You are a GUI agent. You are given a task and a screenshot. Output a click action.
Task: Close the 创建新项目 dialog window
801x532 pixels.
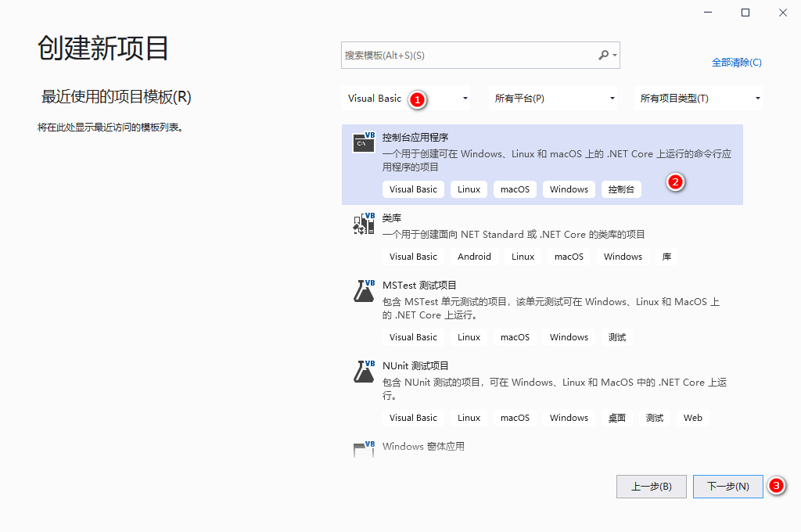coord(782,13)
